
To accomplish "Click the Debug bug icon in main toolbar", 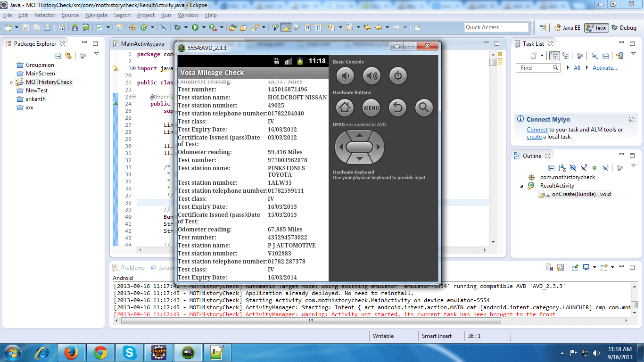I will (x=178, y=27).
